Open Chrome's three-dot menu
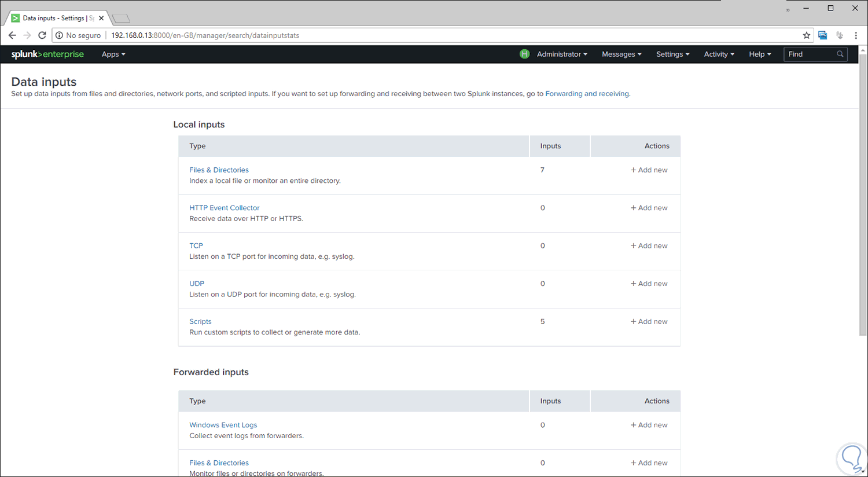 tap(856, 35)
